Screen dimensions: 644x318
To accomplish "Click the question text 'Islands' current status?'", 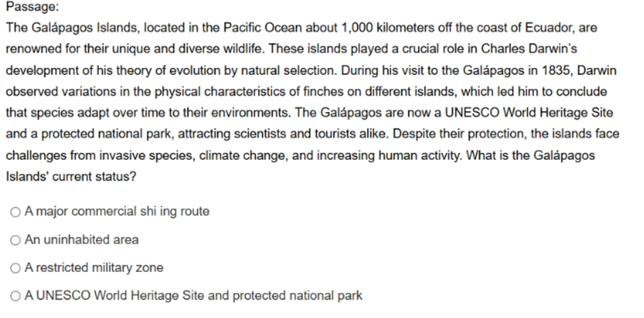I will click(x=71, y=177).
